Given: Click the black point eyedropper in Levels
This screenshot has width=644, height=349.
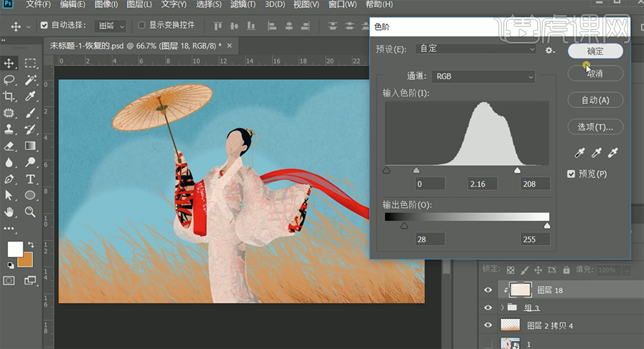Looking at the screenshot, I should point(579,153).
